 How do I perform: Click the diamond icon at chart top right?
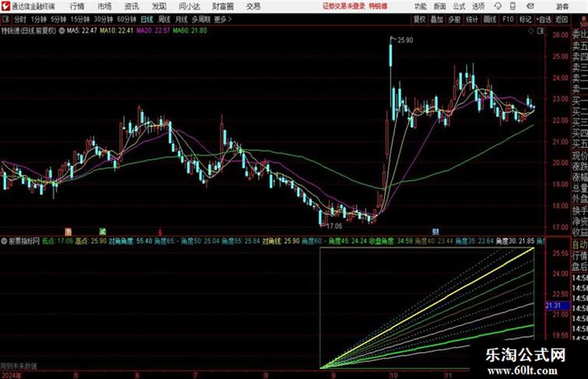(x=531, y=31)
